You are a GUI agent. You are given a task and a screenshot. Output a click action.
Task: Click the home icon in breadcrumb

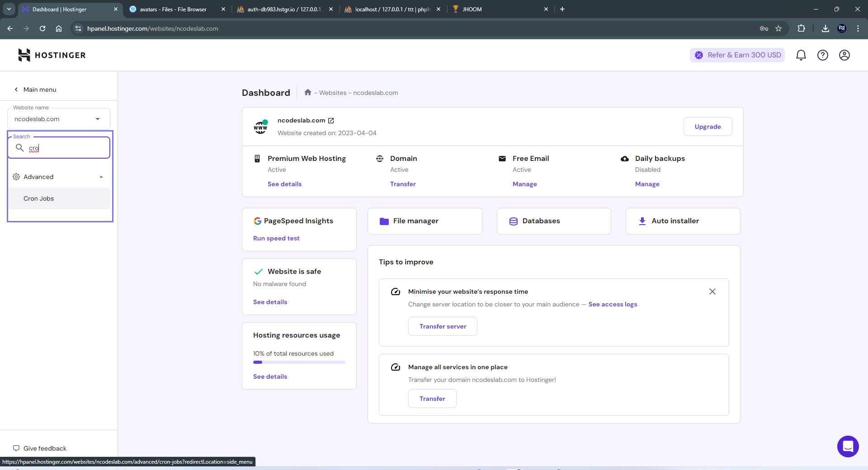[308, 92]
